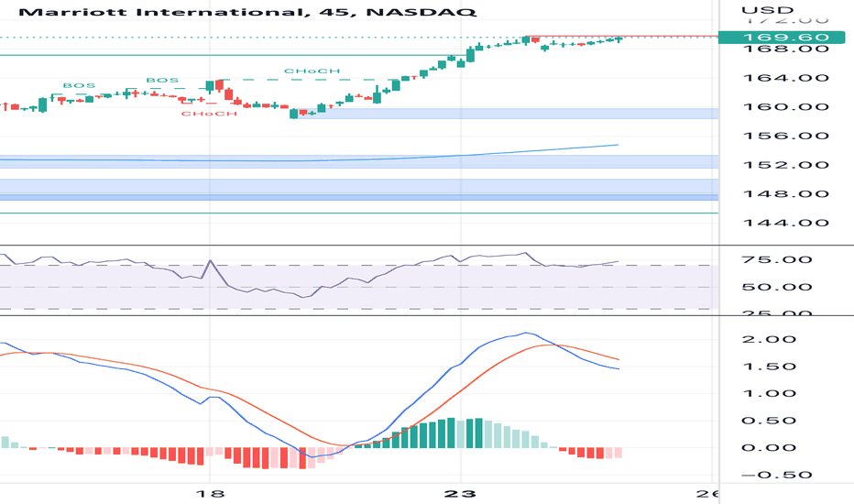Click the red CHoCH label

point(209,114)
